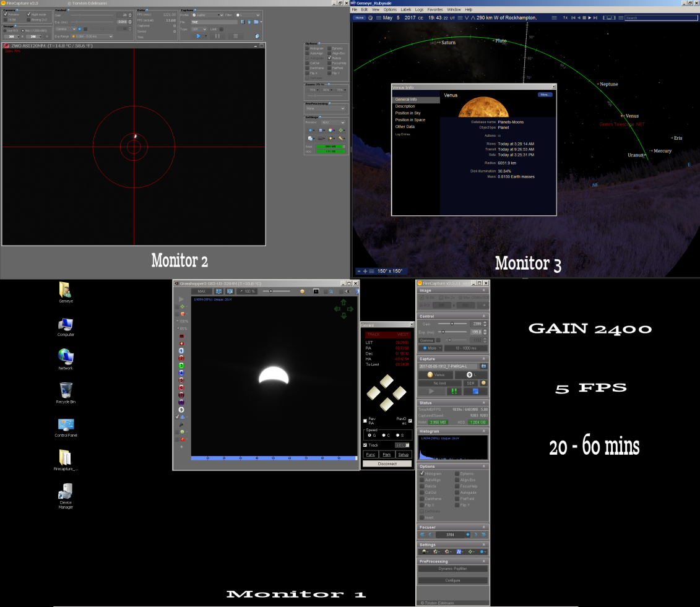Select green filter number 3 icon

coord(181,366)
